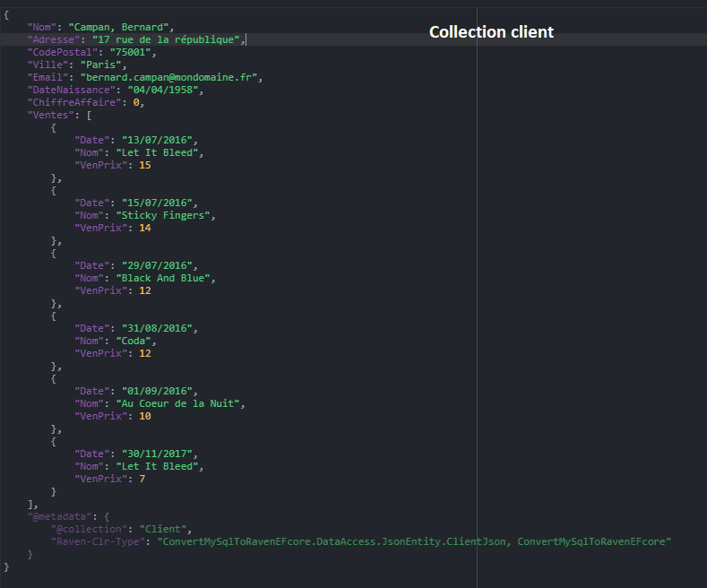Select the "Sticky Fingers" sale name
Image resolution: width=707 pixels, height=588 pixels.
coord(165,215)
